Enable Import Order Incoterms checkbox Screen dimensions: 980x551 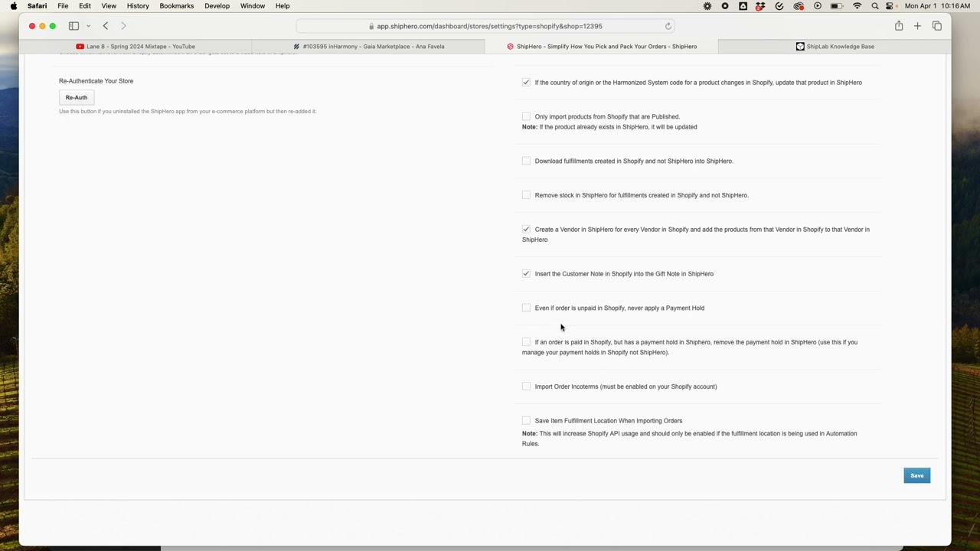coord(526,386)
